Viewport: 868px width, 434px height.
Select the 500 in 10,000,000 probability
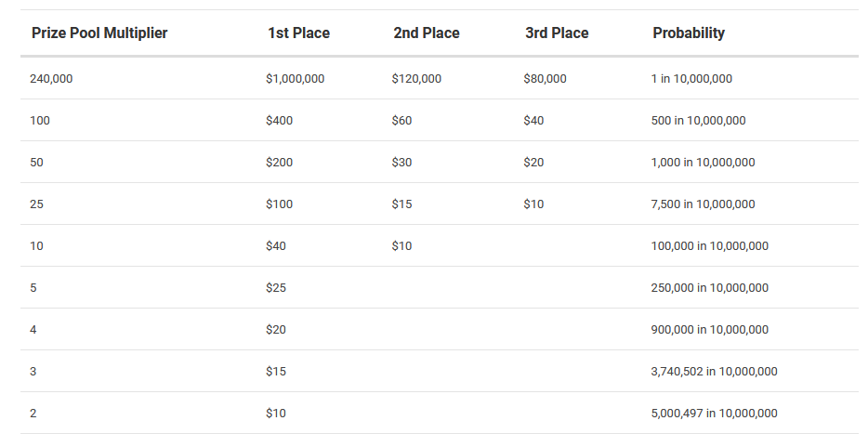(x=699, y=120)
